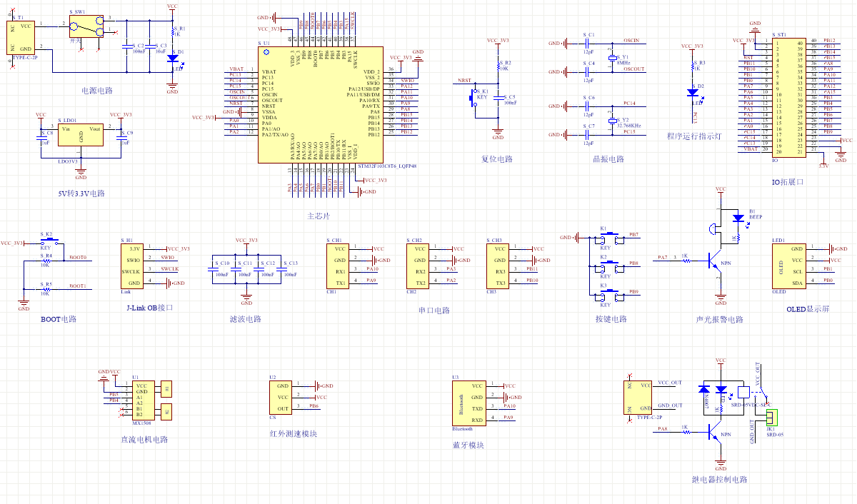Click the 8MHz crystal S_Y1

[x=611, y=56]
